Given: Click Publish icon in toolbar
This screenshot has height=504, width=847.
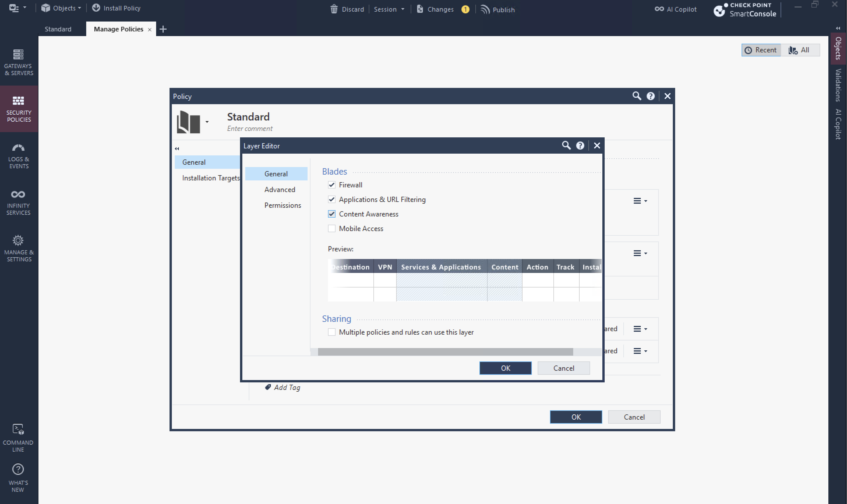Looking at the screenshot, I should tap(485, 9).
